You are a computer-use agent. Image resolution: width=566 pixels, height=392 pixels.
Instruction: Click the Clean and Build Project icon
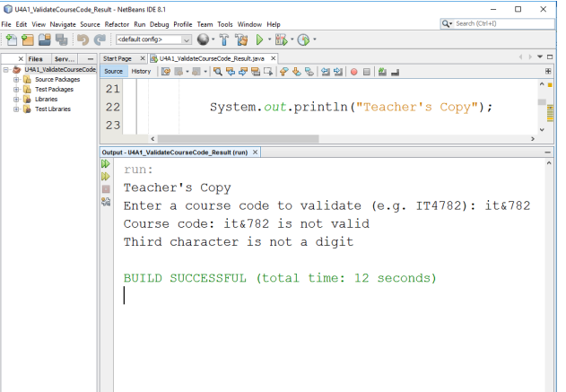[241, 39]
